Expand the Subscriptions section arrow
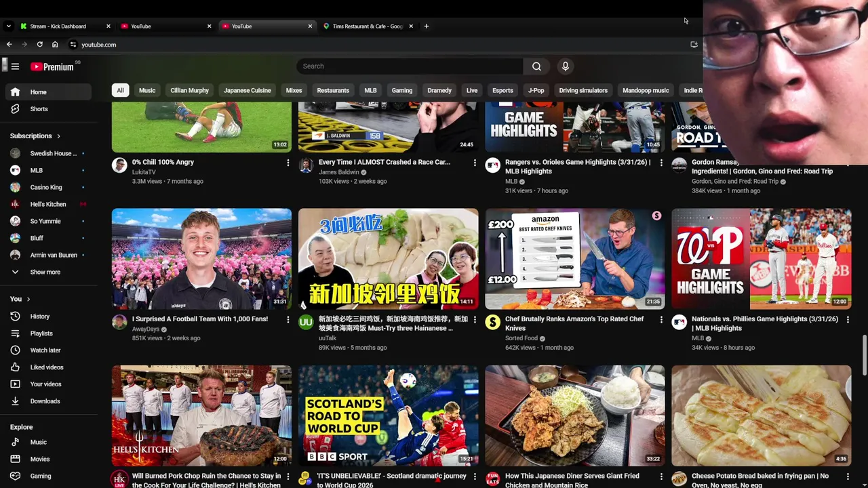 click(x=58, y=136)
